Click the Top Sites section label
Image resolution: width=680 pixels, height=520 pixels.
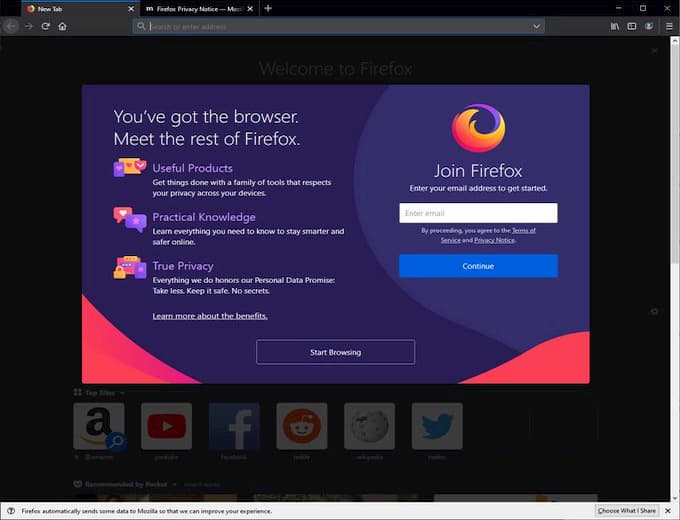click(x=100, y=393)
